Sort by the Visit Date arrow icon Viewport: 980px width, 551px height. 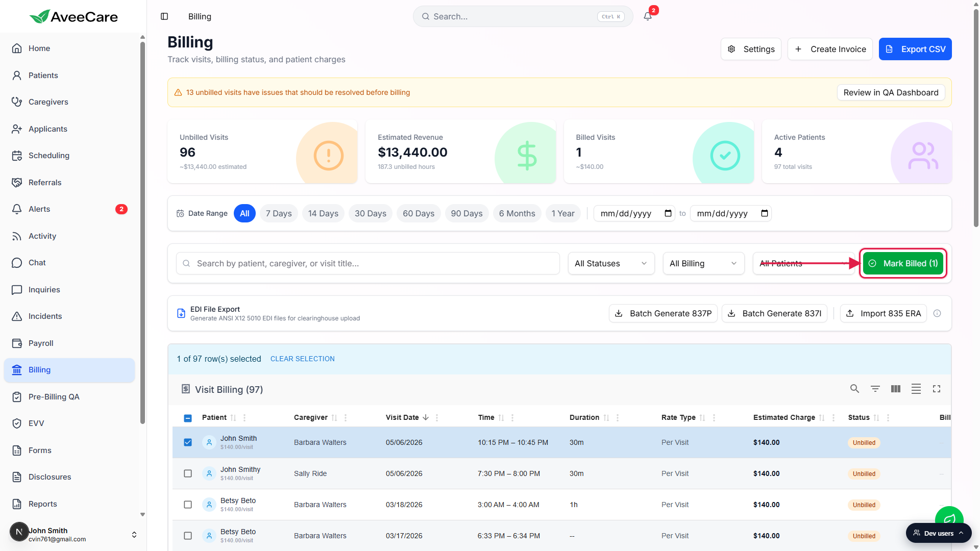click(426, 417)
